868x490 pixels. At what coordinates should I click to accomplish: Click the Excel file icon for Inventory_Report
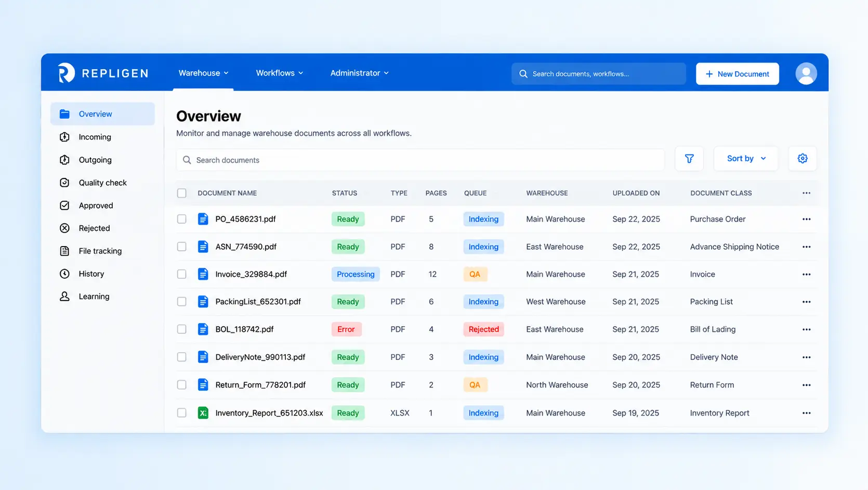click(203, 413)
